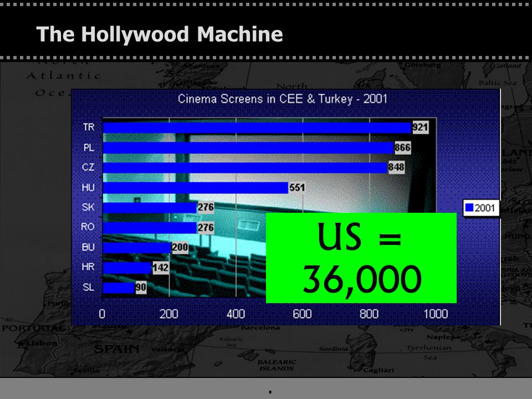
Task: Click the HU axis label
Action: click(x=88, y=187)
